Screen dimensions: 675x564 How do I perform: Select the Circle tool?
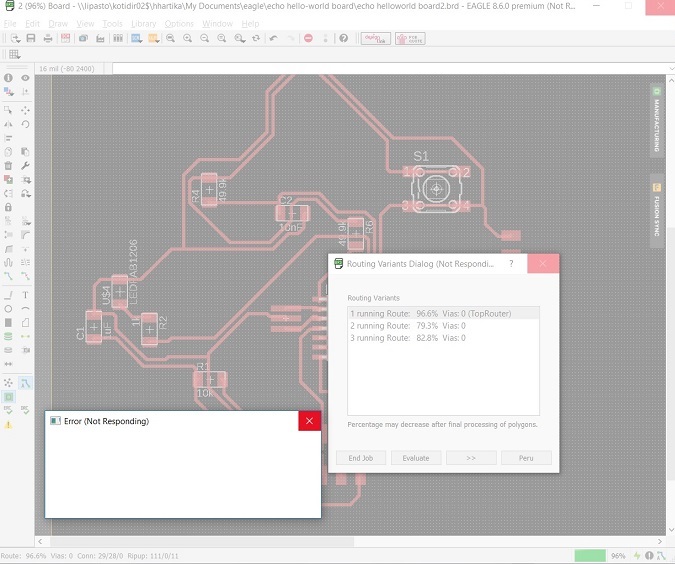[x=8, y=309]
